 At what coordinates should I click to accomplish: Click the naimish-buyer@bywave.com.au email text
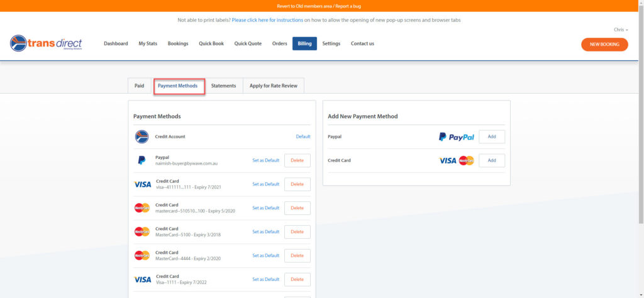coord(186,163)
